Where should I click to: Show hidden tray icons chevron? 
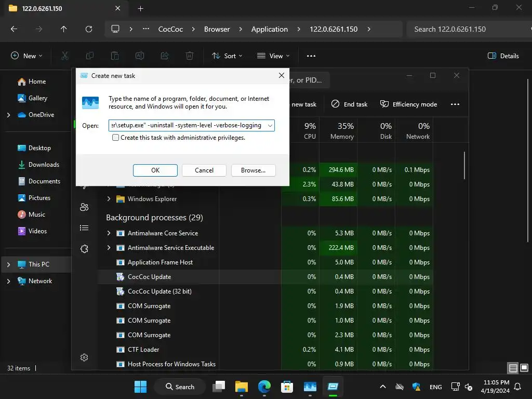pos(383,387)
